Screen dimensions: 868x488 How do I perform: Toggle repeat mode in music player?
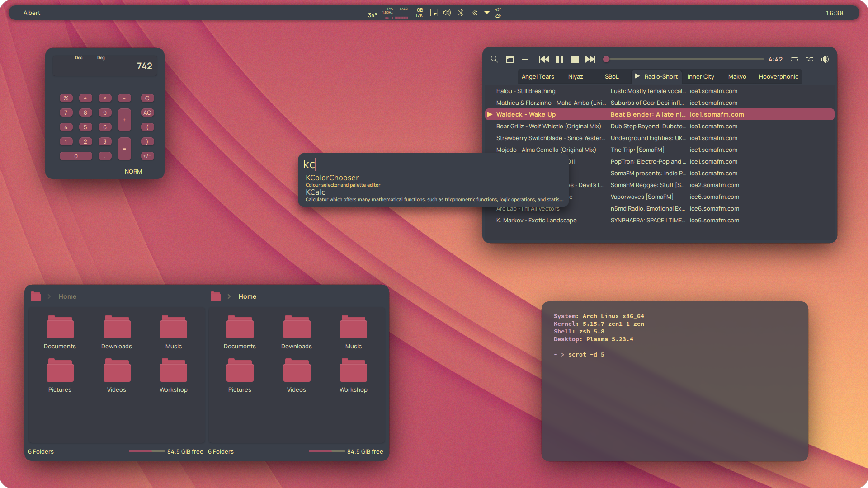[794, 59]
